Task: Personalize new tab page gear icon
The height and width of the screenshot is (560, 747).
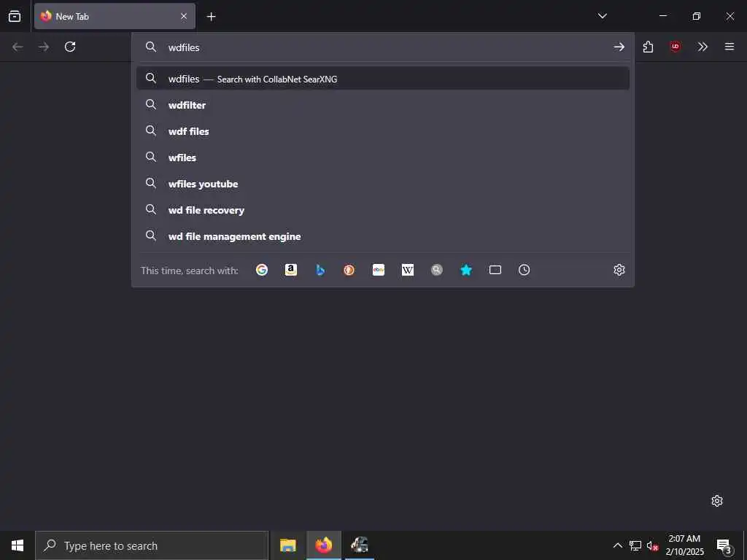Action: click(717, 501)
